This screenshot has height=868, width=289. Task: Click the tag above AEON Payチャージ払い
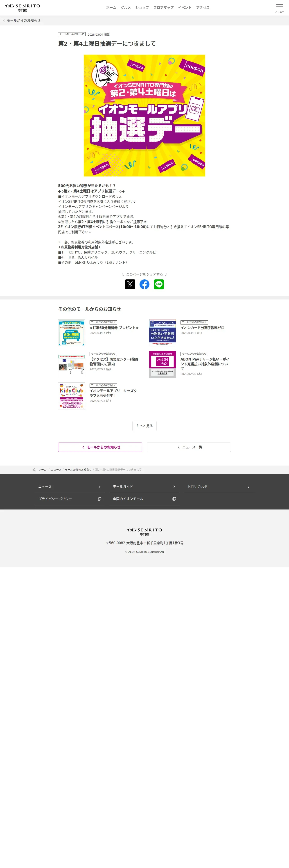pyautogui.click(x=194, y=354)
